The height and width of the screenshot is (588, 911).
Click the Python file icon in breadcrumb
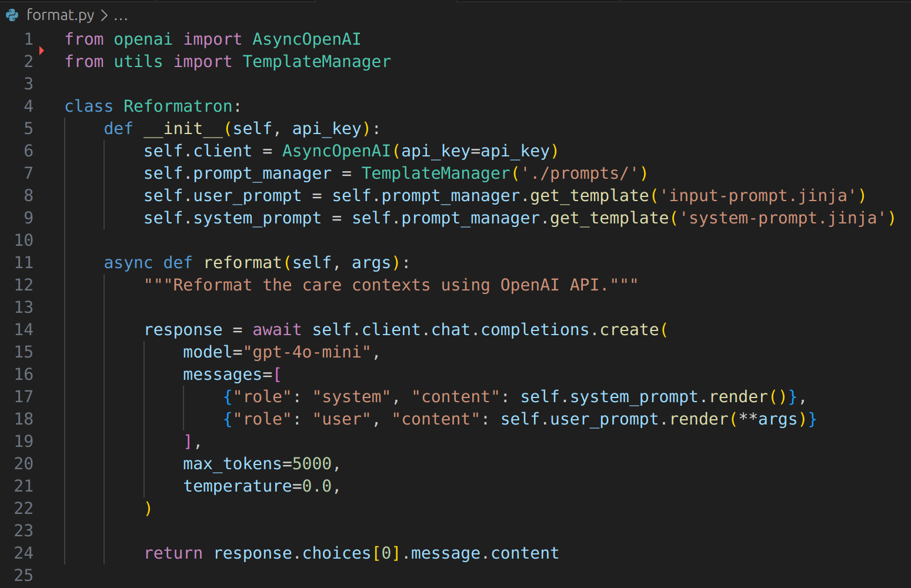click(x=12, y=15)
